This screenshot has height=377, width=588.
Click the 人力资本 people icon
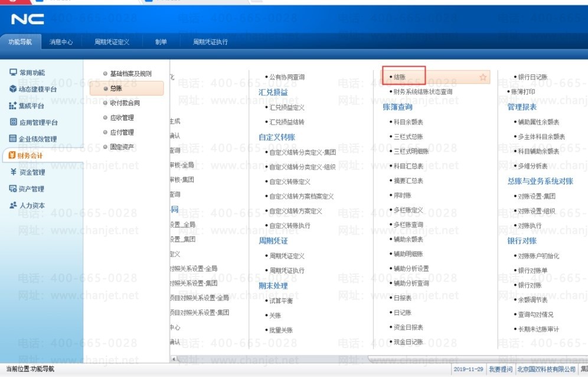pos(13,205)
